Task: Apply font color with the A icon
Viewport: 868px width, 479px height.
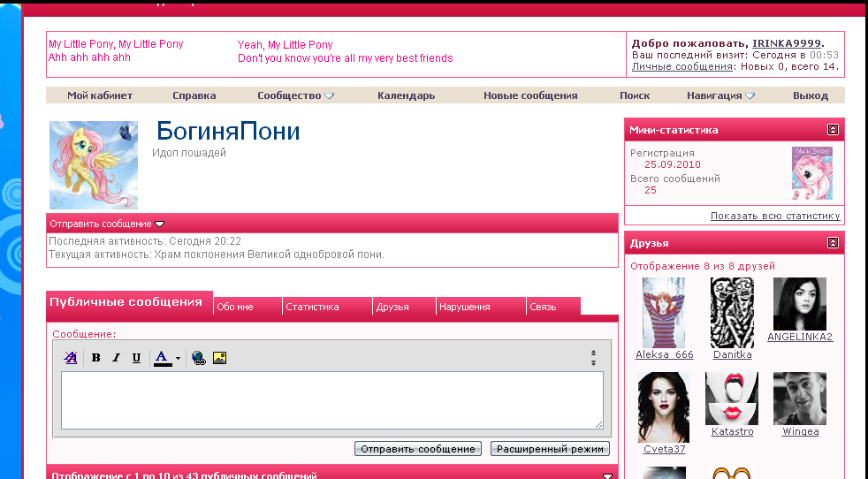Action: tap(162, 358)
